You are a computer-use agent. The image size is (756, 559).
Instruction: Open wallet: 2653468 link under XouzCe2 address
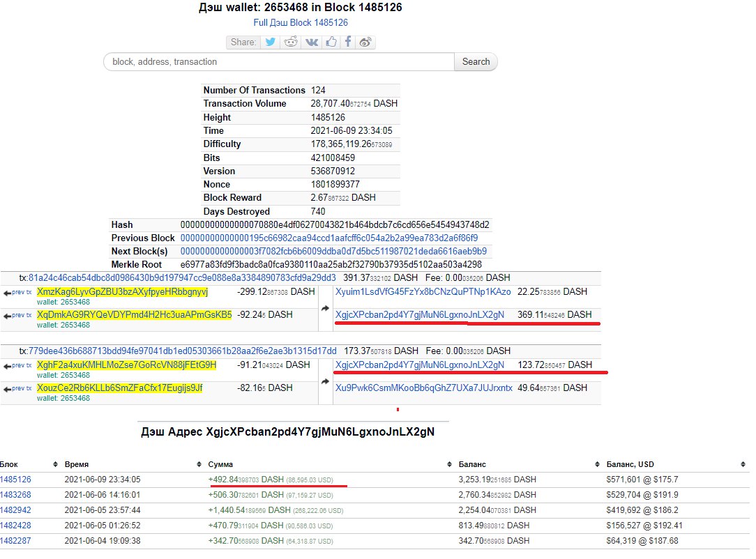(x=63, y=399)
